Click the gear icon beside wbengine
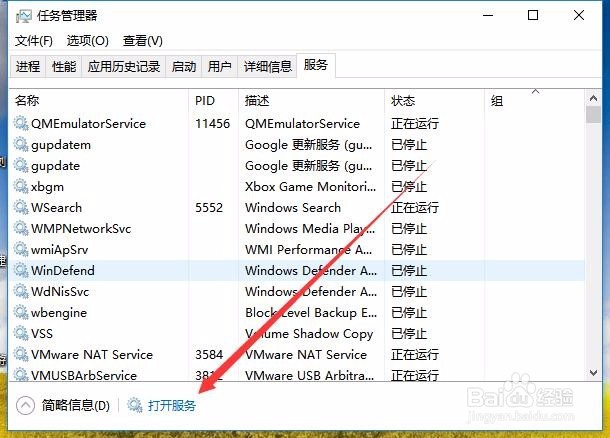The height and width of the screenshot is (438, 610). pos(21,312)
